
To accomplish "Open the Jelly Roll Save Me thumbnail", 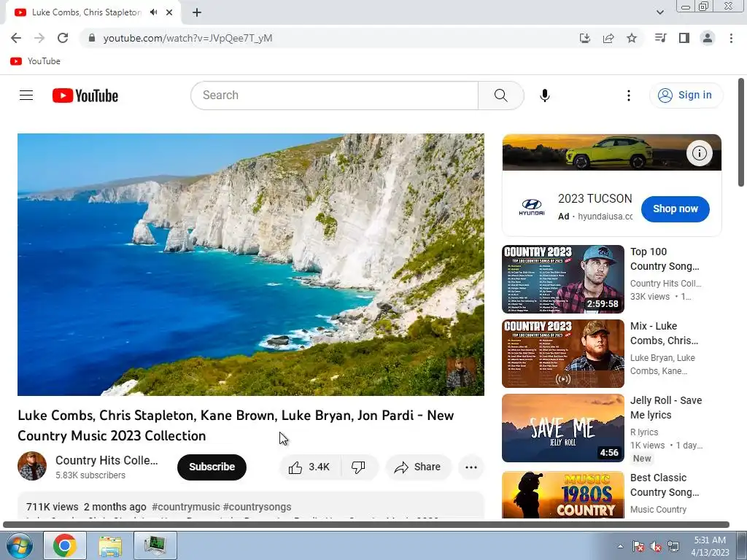I will click(x=562, y=427).
